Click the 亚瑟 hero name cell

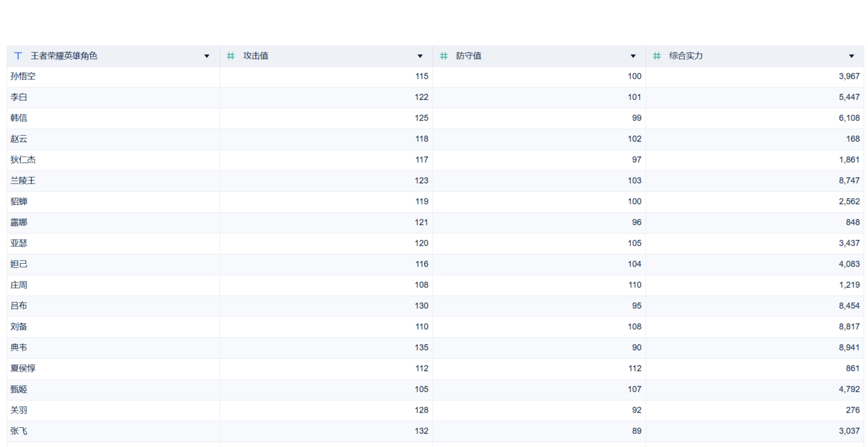(x=113, y=243)
